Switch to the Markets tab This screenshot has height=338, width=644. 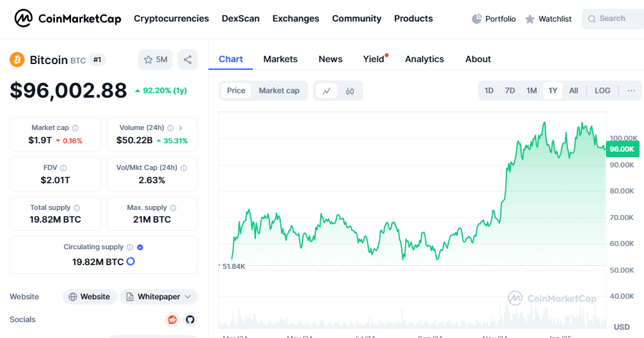tap(281, 59)
